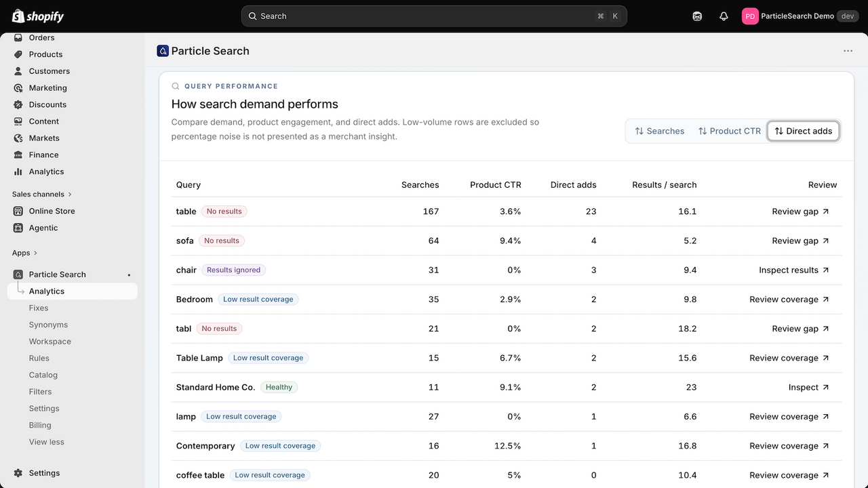The width and height of the screenshot is (868, 488).
Task: Click the Markets globe icon
Action: tap(18, 138)
